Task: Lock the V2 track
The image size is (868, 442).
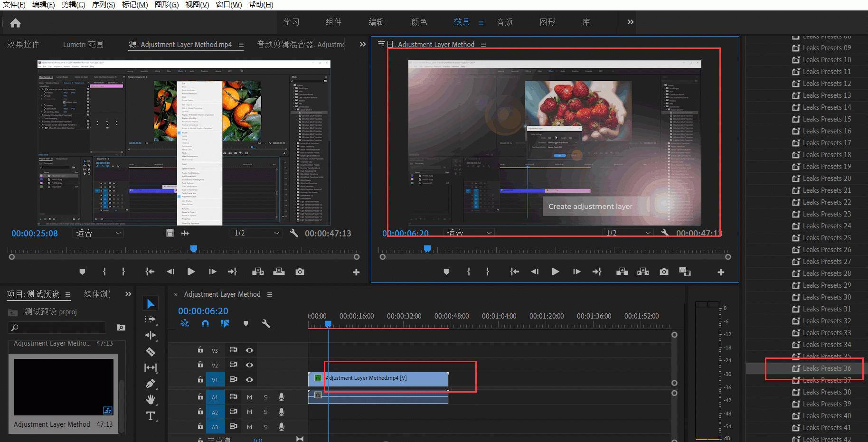Action: 200,365
